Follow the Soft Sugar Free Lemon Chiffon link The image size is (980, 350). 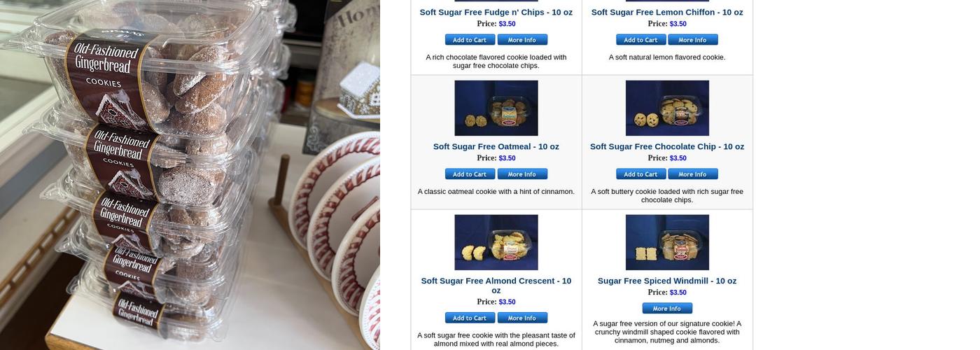(x=667, y=13)
